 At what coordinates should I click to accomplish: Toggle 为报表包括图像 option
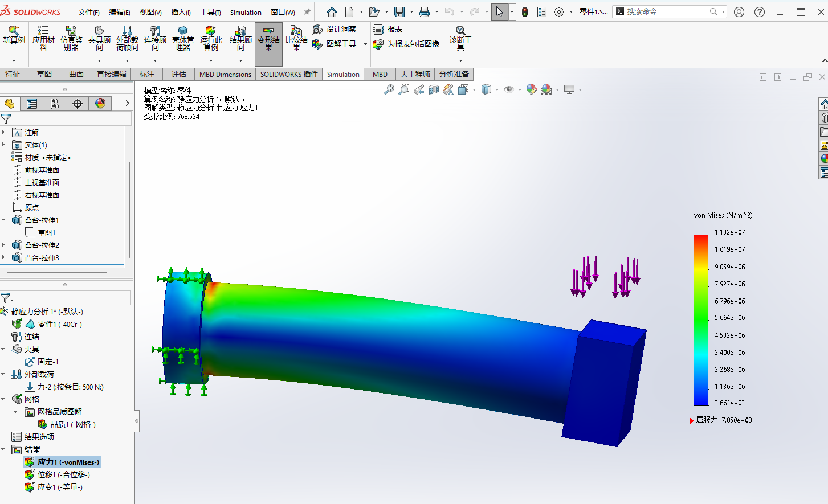pos(407,44)
